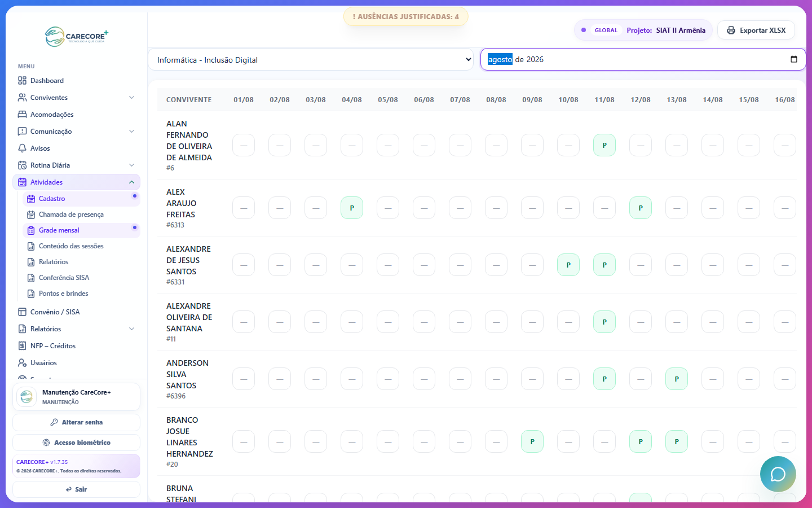Click the Pontos e brindes icon
This screenshot has height=508, width=812.
pyautogui.click(x=31, y=294)
